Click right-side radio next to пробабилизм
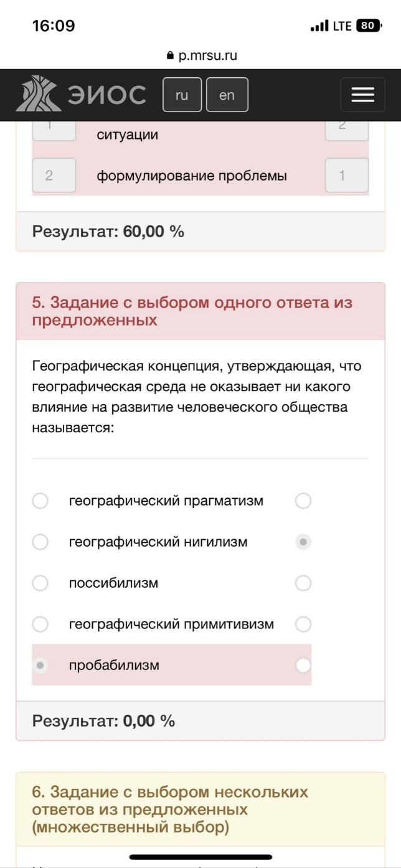 pos(303,665)
